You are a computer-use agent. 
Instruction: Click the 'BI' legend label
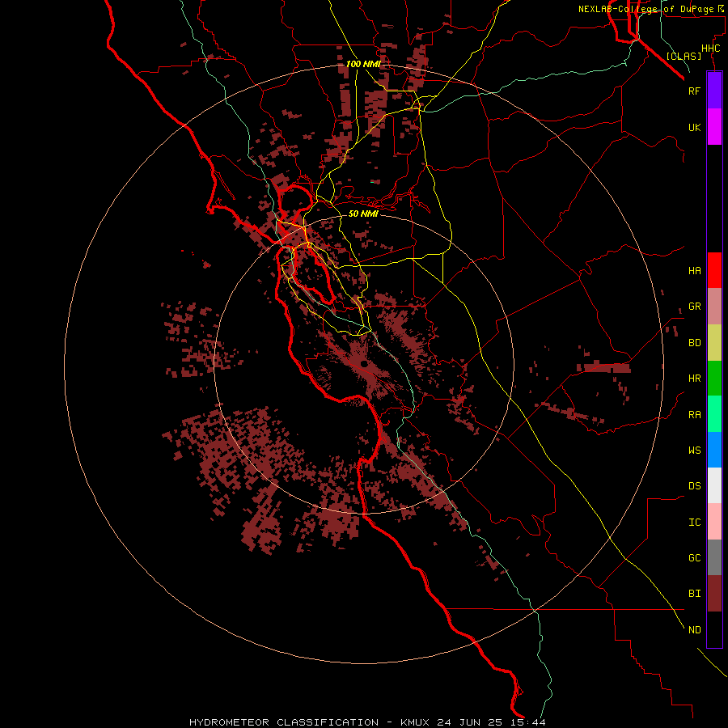tap(694, 594)
